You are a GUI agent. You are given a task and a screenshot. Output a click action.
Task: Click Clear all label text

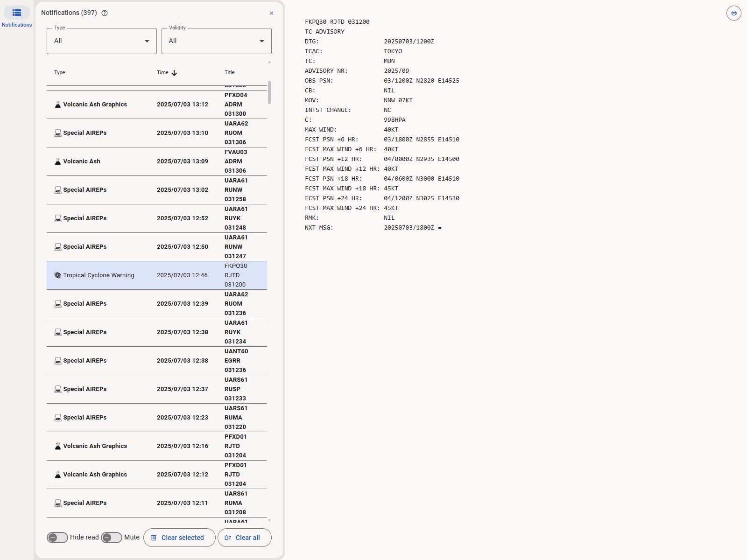pyautogui.click(x=248, y=538)
